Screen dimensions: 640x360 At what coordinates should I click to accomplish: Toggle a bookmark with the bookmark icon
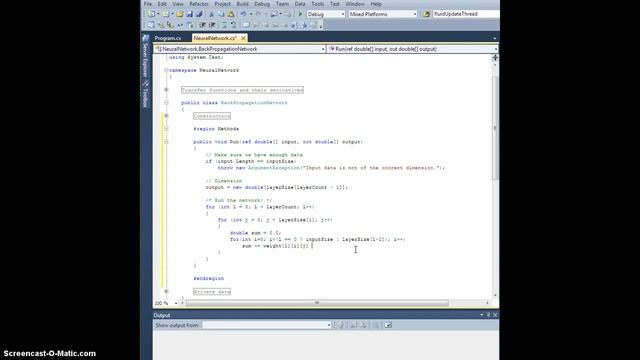click(x=246, y=25)
